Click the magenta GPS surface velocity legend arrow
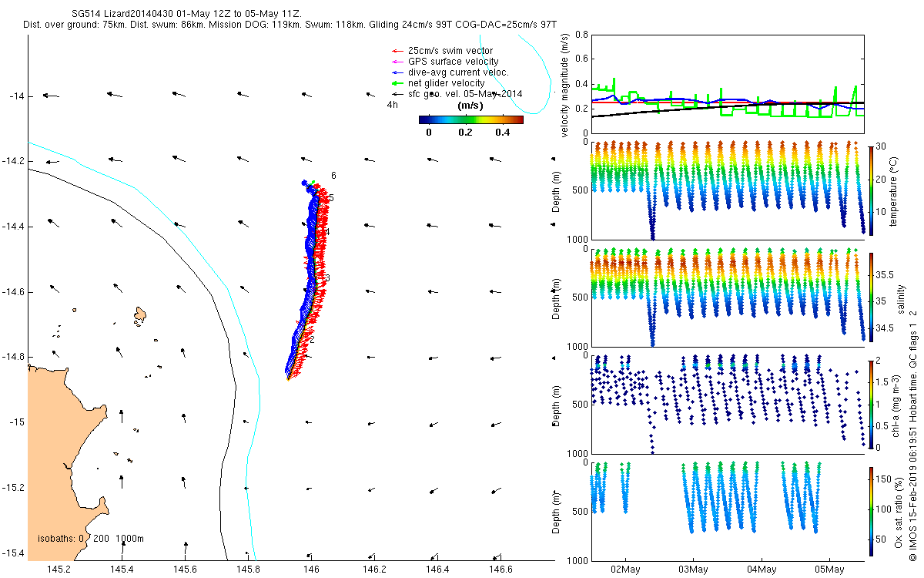This screenshot has height=578, width=924. tap(398, 62)
